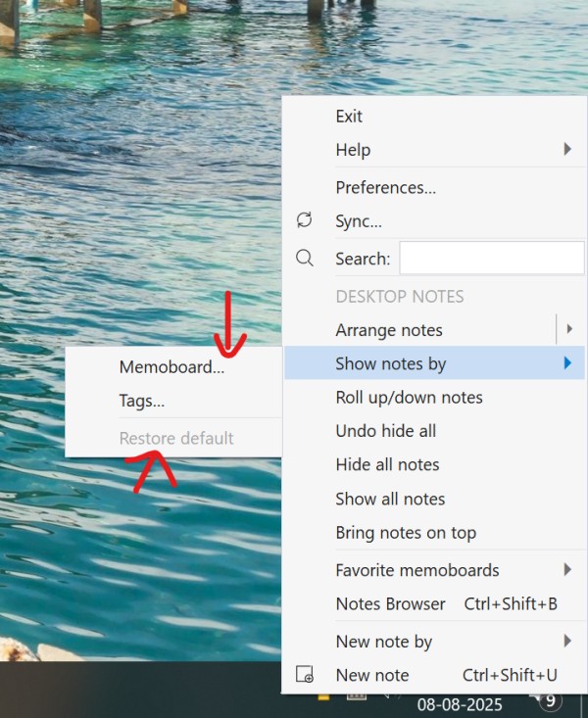Screen dimensions: 588x718
Task: Expand the Favorite memoboards submenu arrow
Action: click(567, 569)
